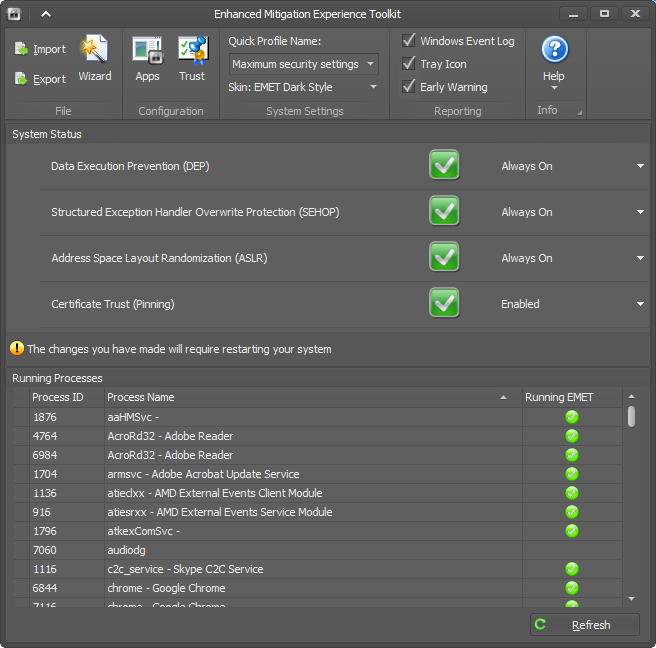
Task: Select the armsvc Adobe Acrobat Update Service row
Action: pos(318,474)
